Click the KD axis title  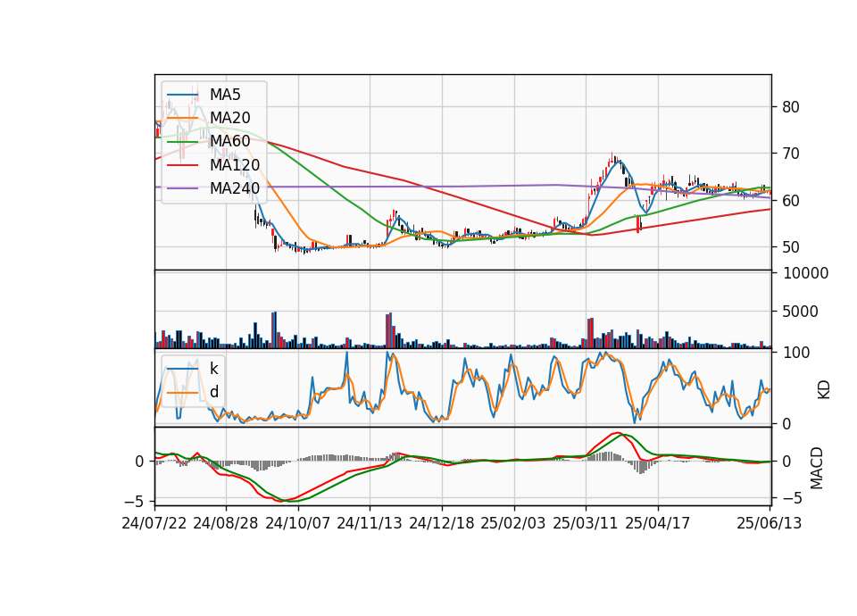coord(823,390)
